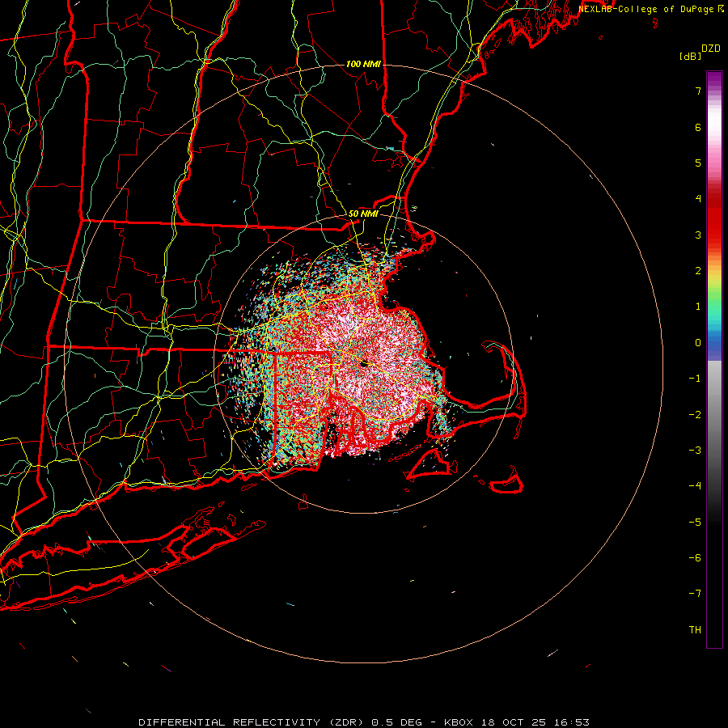Click the 'DZD' color scale title
728x728 pixels.
[x=711, y=49]
